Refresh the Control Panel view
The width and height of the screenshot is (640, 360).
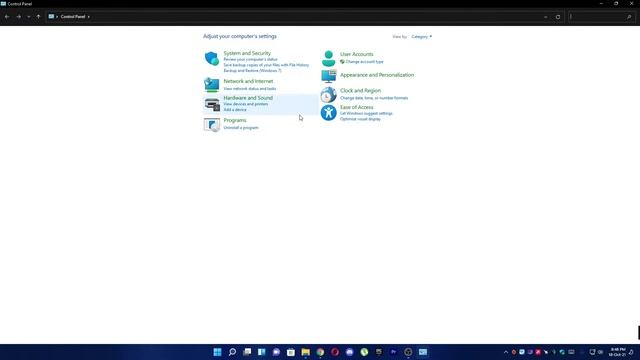point(558,17)
